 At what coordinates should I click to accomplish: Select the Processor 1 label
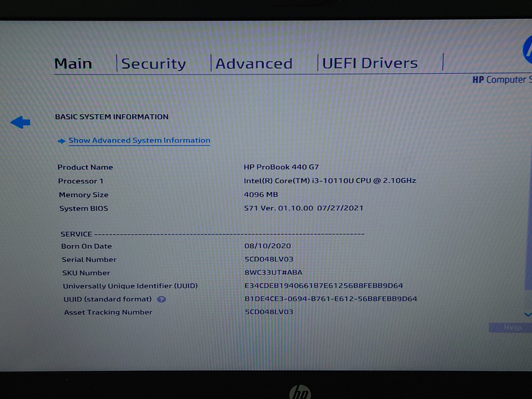click(x=81, y=181)
